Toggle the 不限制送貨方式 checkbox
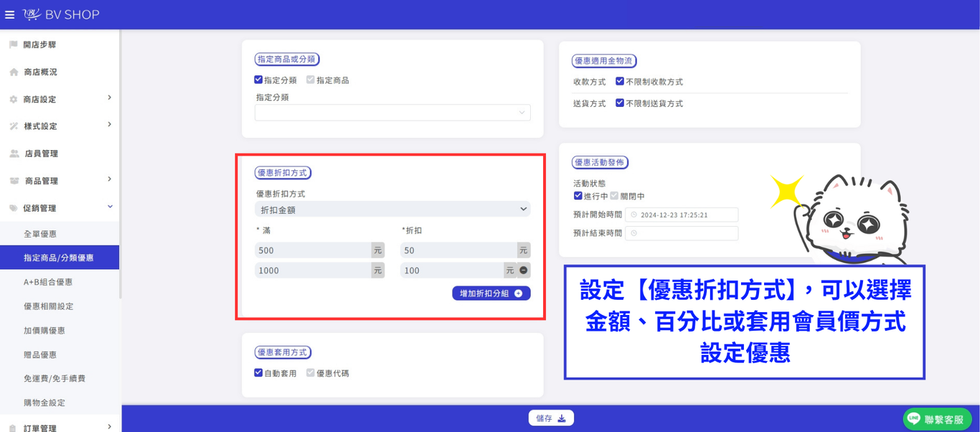Viewport: 980px width, 432px height. pyautogui.click(x=620, y=103)
